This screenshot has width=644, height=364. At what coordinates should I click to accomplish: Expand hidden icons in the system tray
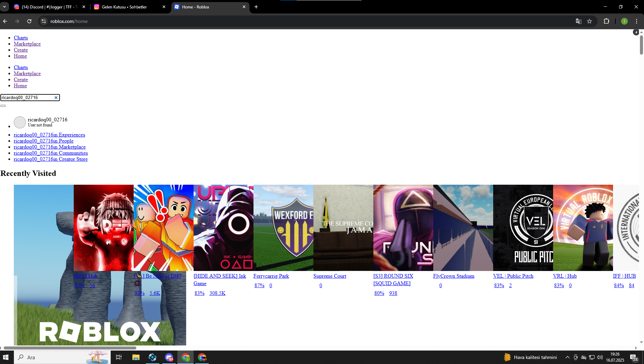pyautogui.click(x=567, y=357)
